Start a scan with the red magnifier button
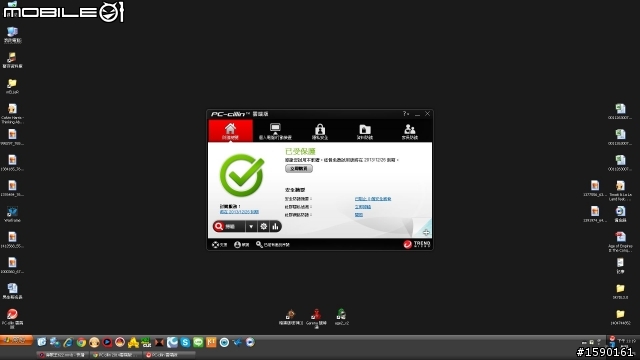This screenshot has width=640, height=360. point(229,227)
